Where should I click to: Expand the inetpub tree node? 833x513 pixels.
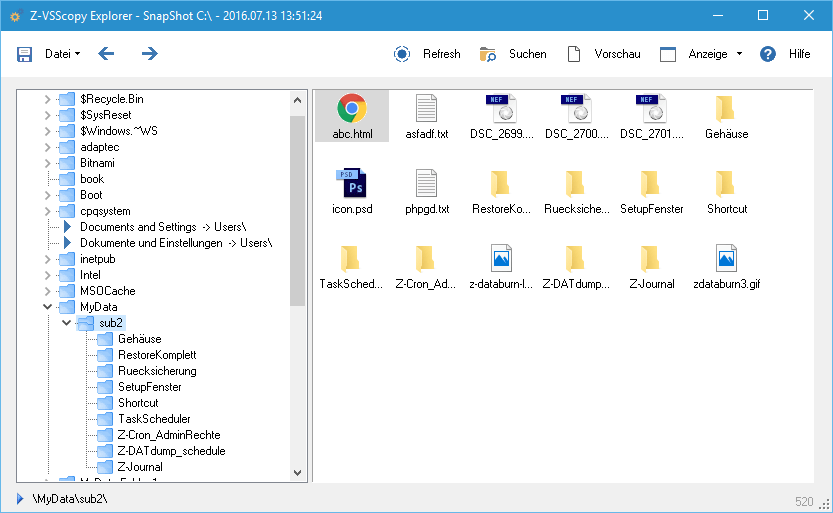coord(47,259)
